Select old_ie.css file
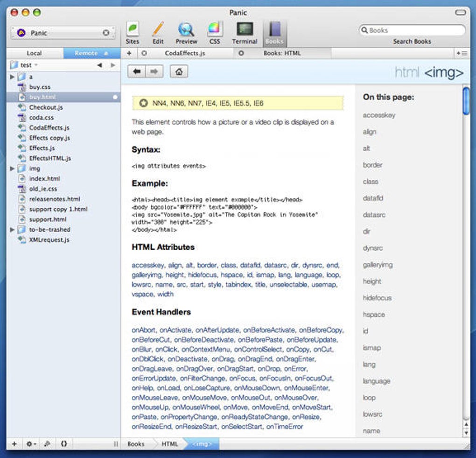 pyautogui.click(x=63, y=189)
